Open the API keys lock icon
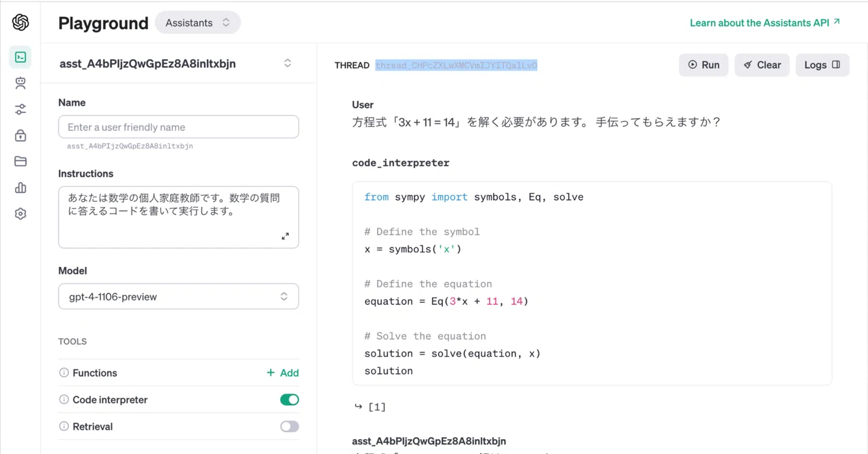The width and height of the screenshot is (868, 454). tap(20, 136)
